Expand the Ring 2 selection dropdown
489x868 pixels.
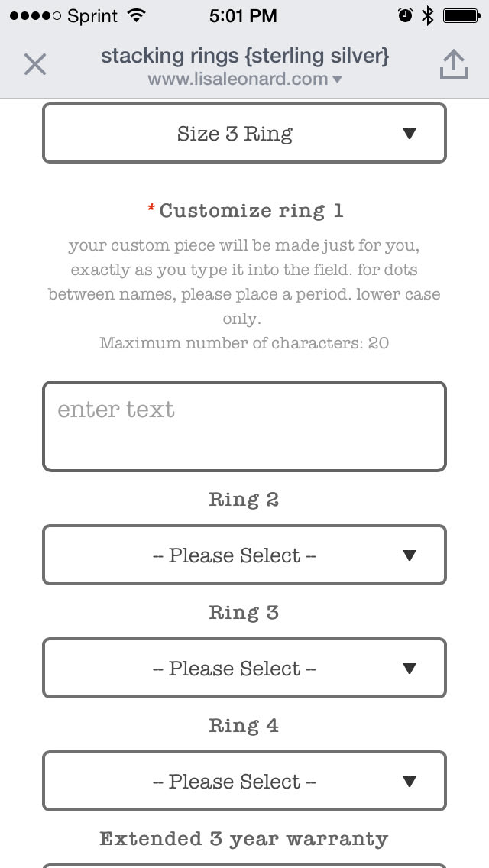coord(244,555)
